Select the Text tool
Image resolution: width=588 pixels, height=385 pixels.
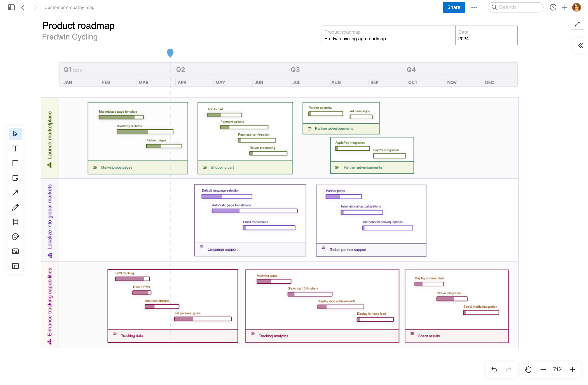(x=15, y=148)
